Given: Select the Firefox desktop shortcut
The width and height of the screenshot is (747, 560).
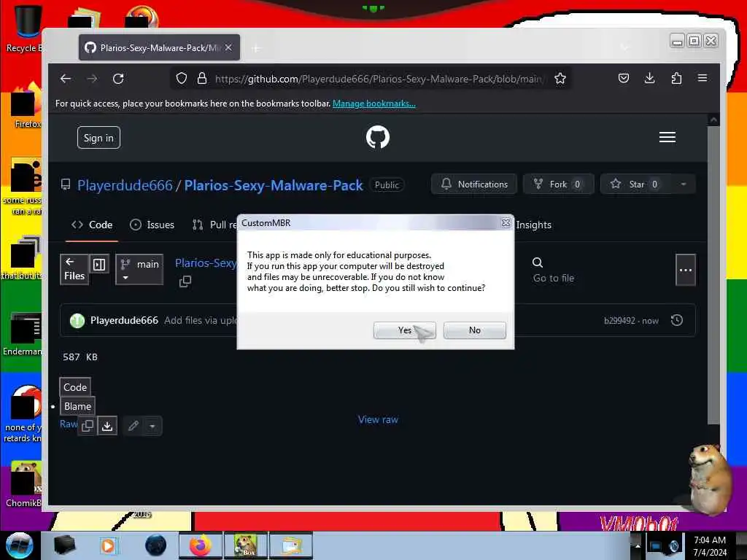Looking at the screenshot, I should (x=24, y=106).
